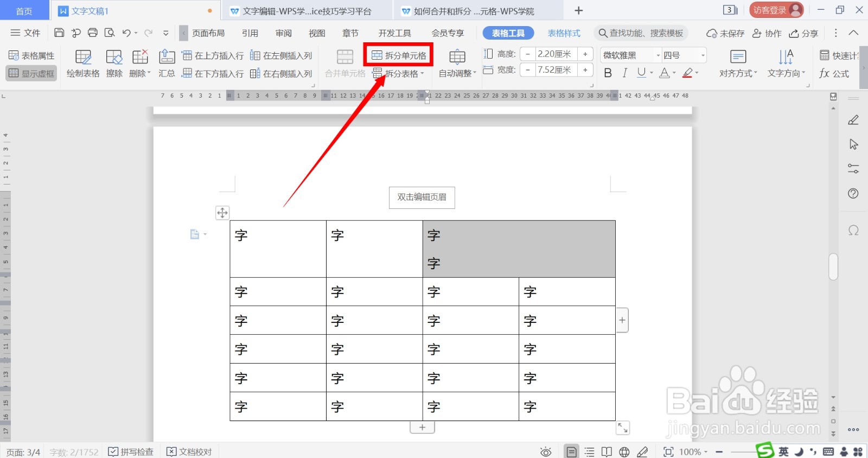Click the Redo arrow icon
Screen dimensions: 868x458
pos(148,33)
